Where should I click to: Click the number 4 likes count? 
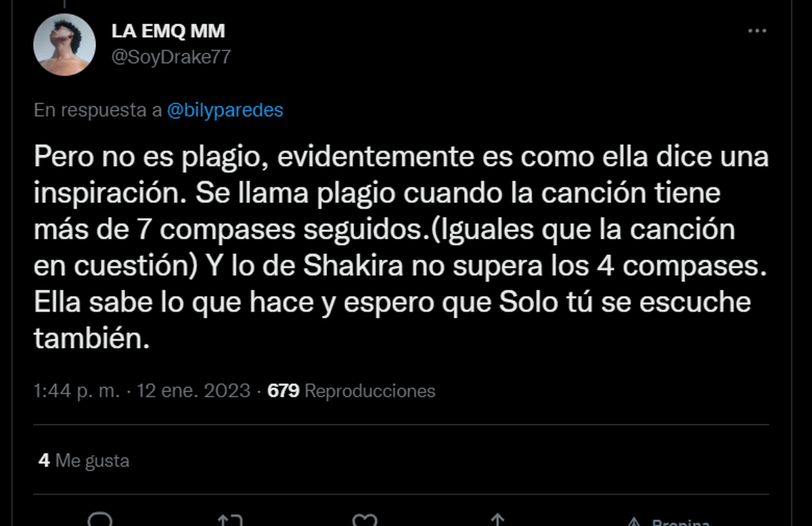click(x=44, y=461)
